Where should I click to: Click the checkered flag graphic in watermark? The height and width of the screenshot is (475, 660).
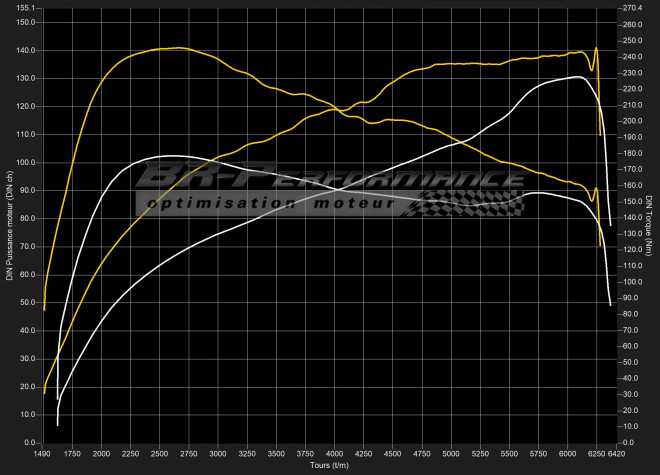click(480, 207)
